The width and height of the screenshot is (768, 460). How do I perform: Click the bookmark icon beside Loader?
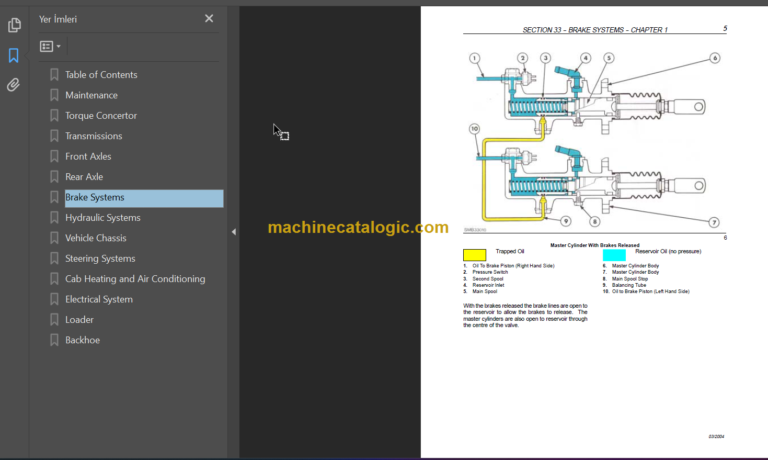tap(54, 320)
